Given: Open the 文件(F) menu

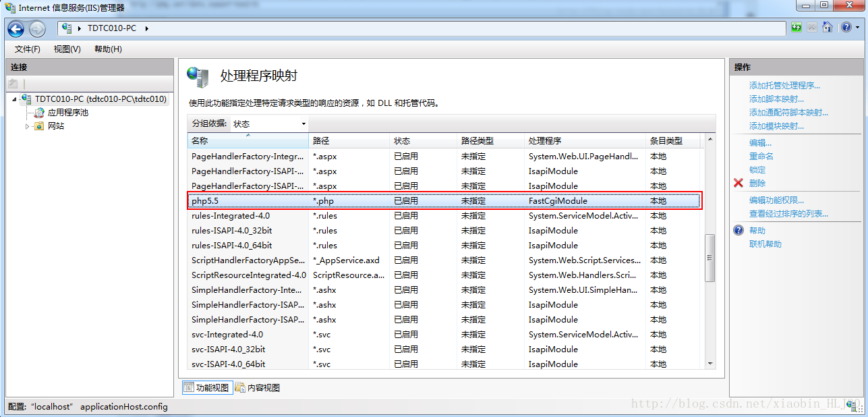Looking at the screenshot, I should 28,49.
